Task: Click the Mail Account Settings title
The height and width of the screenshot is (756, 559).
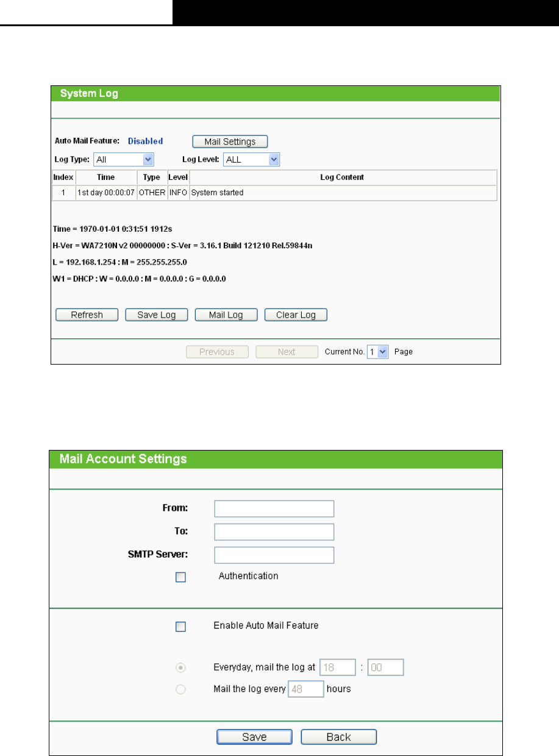Action: pos(123,458)
